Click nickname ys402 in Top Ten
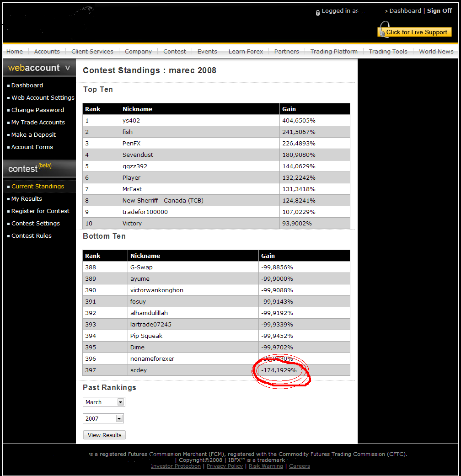The width and height of the screenshot is (461, 476). [131, 121]
